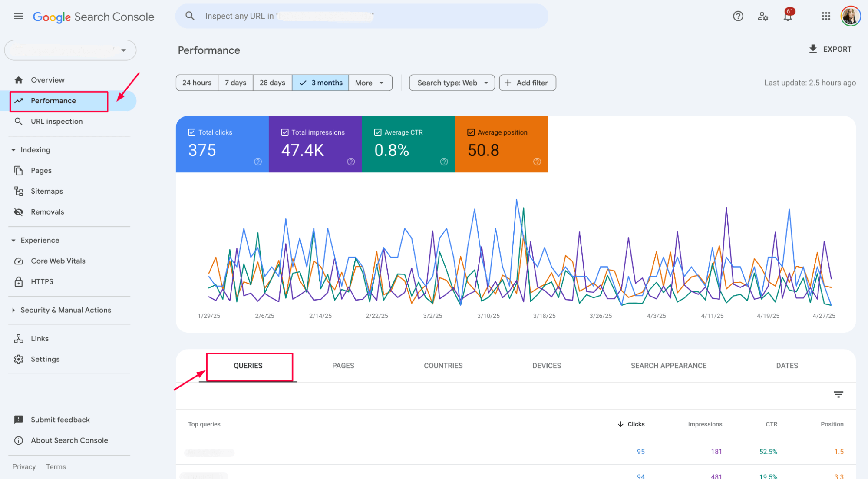Screen dimensions: 868x479
Task: Click the Links network icon
Action: coord(19,338)
